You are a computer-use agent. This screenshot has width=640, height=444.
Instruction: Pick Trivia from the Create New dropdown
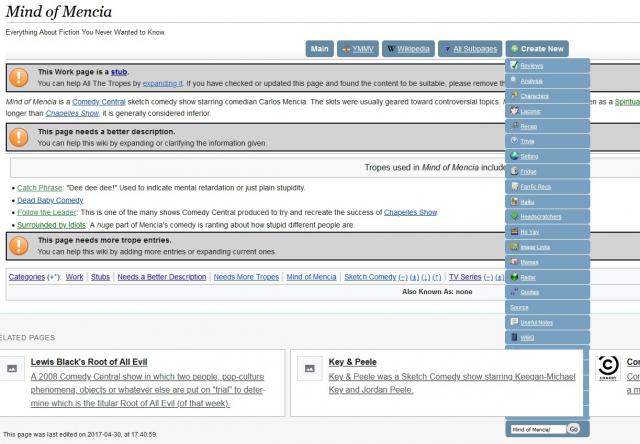(x=528, y=141)
